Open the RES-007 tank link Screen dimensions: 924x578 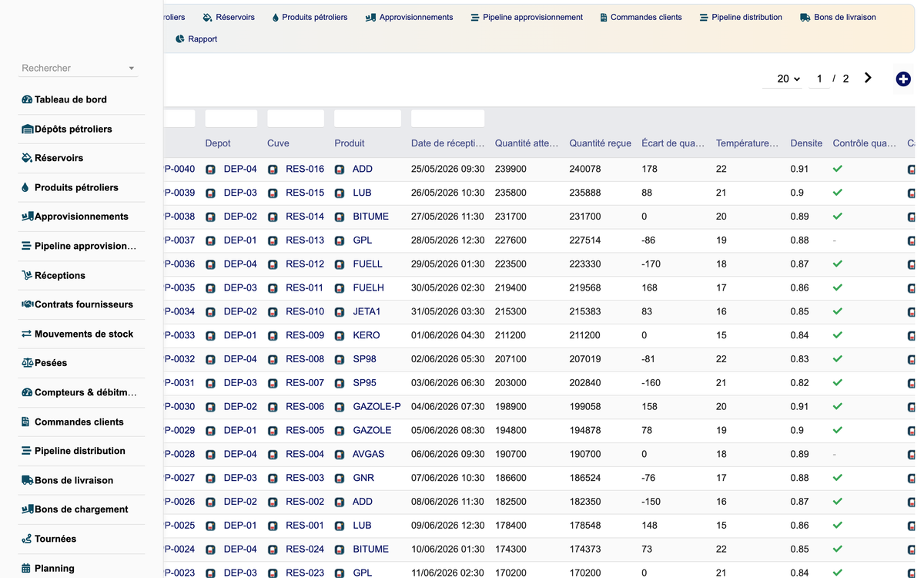coord(305,383)
